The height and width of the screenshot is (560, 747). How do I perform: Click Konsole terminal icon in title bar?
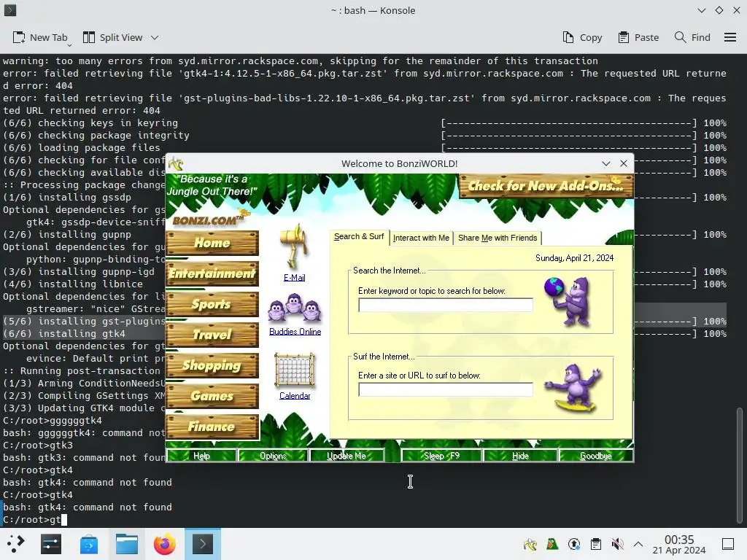tap(10, 10)
